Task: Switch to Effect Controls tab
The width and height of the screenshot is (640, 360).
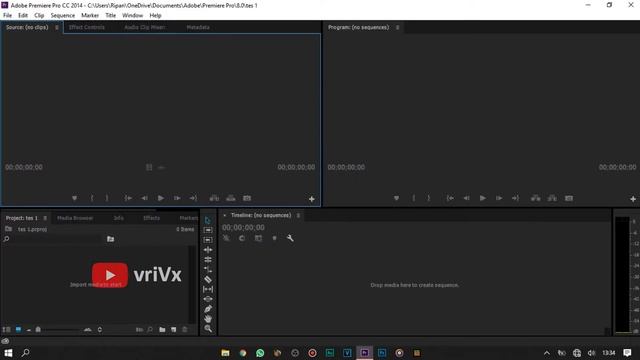Action: click(x=87, y=27)
